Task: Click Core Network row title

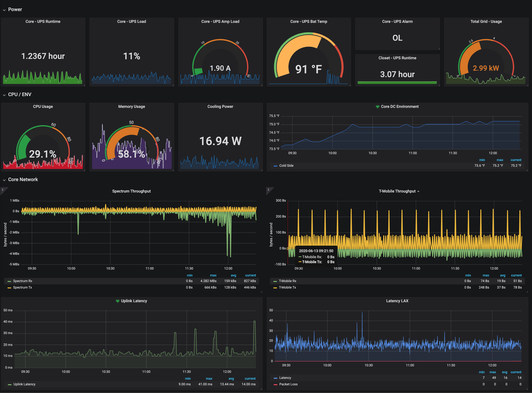Action: [23, 179]
